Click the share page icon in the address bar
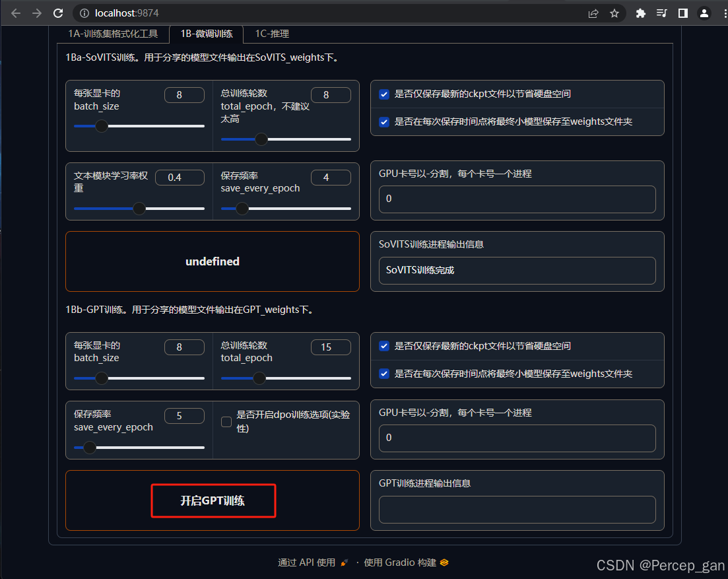The image size is (728, 579). 593,13
